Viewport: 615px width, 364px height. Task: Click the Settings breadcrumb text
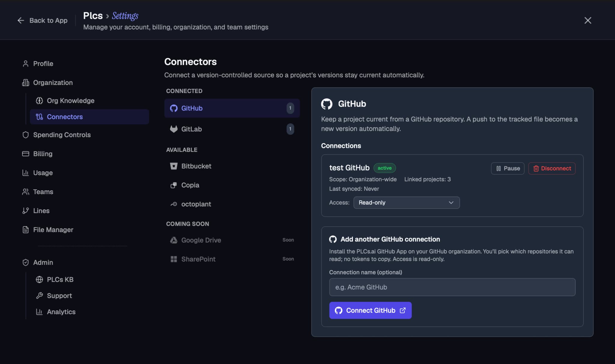click(125, 16)
